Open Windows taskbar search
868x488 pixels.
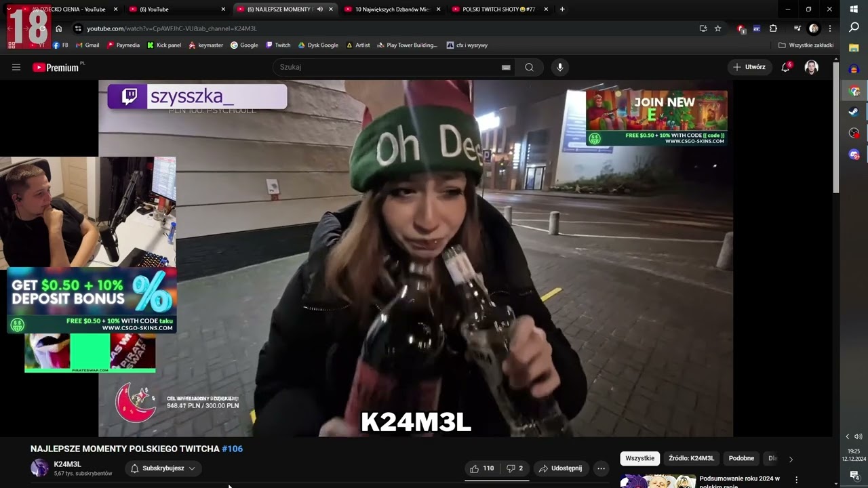click(x=854, y=28)
